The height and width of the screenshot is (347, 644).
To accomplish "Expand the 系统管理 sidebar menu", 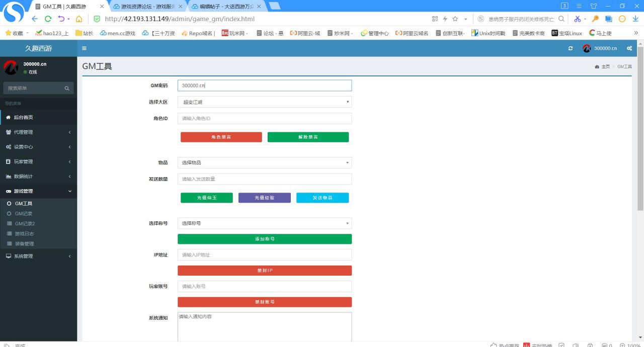I will [x=38, y=256].
